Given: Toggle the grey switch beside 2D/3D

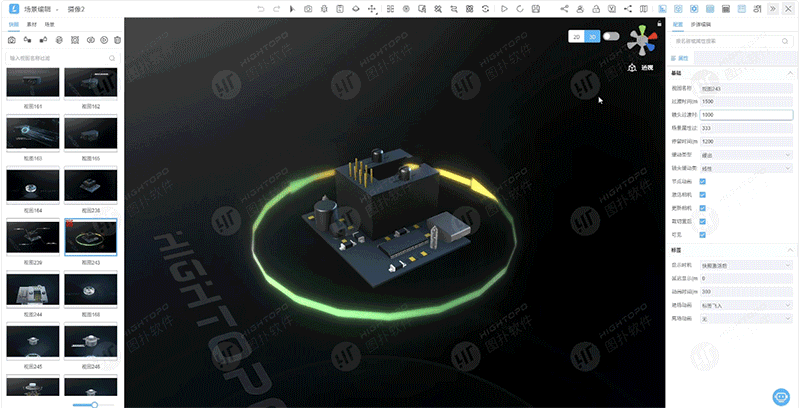Looking at the screenshot, I should tap(611, 36).
